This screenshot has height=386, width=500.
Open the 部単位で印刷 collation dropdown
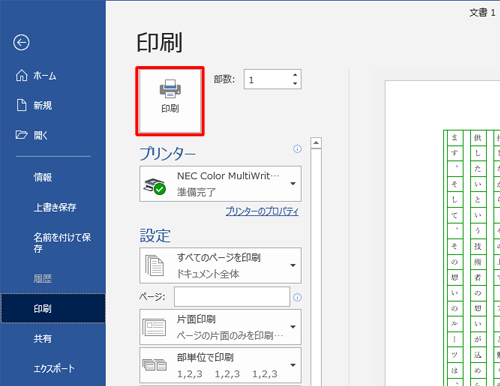coord(220,365)
